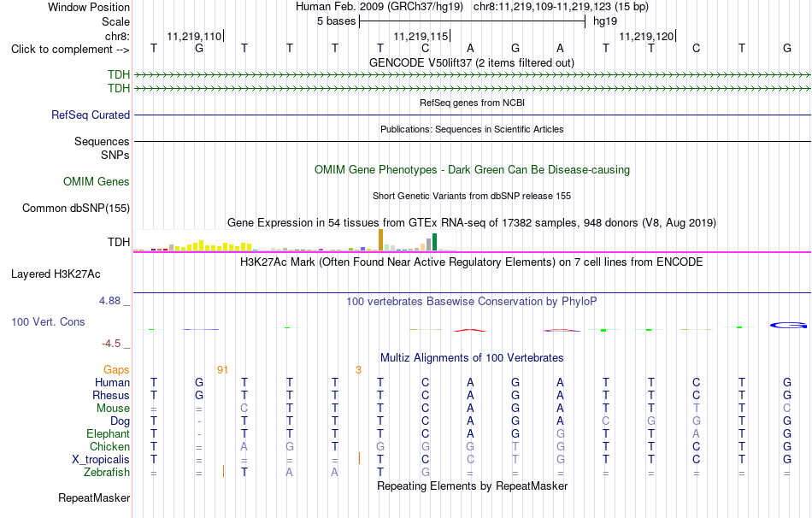The height and width of the screenshot is (518, 812).
Task: Open the 'RefSeq Curated' track label
Action: pyautogui.click(x=91, y=115)
